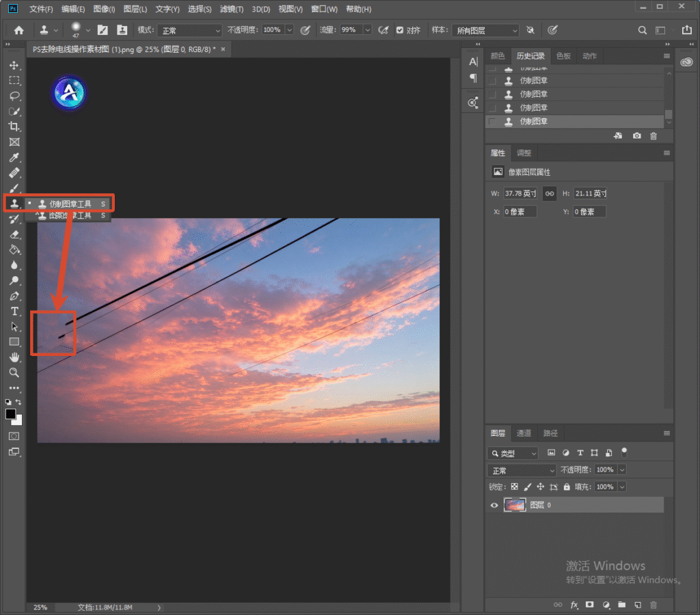Toggle lock all for the layer
Image resolution: width=700 pixels, height=615 pixels.
(567, 487)
